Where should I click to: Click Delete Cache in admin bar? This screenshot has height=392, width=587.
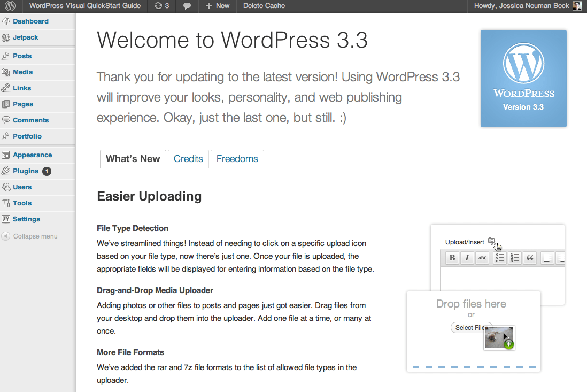pyautogui.click(x=264, y=6)
